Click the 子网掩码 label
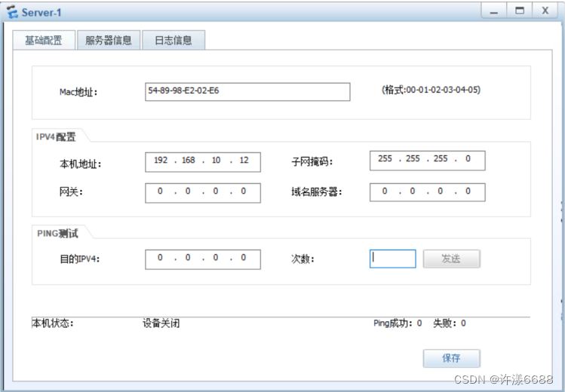This screenshot has width=565, height=392. coord(312,161)
